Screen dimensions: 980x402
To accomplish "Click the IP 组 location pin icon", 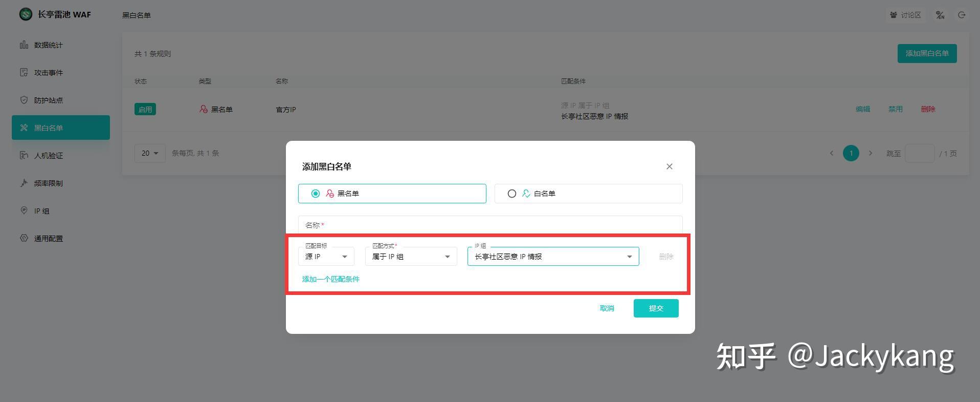I will (x=24, y=210).
